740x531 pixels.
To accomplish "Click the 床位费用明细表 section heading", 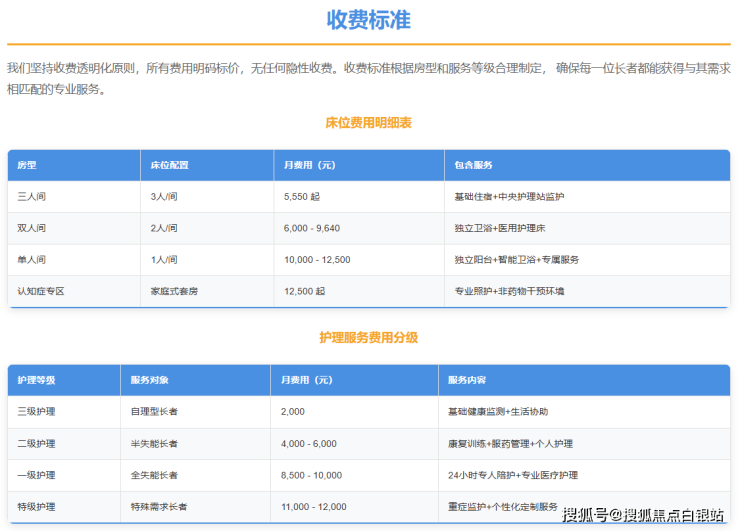I will click(368, 123).
